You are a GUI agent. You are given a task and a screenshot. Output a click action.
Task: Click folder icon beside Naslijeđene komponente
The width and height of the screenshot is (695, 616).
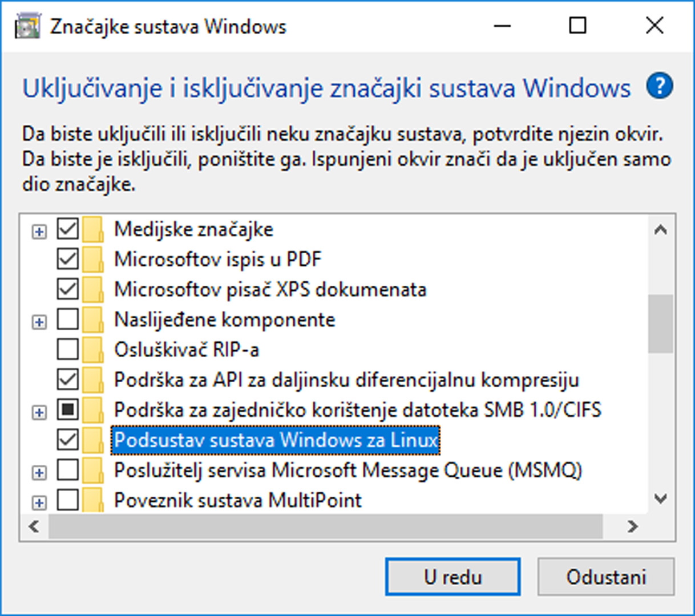coord(92,320)
